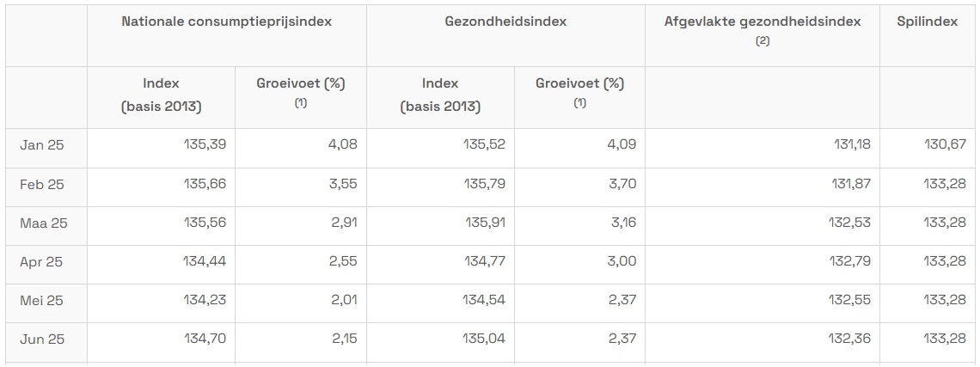Select the Apr 25 row label
The image size is (980, 367).
coord(41,262)
